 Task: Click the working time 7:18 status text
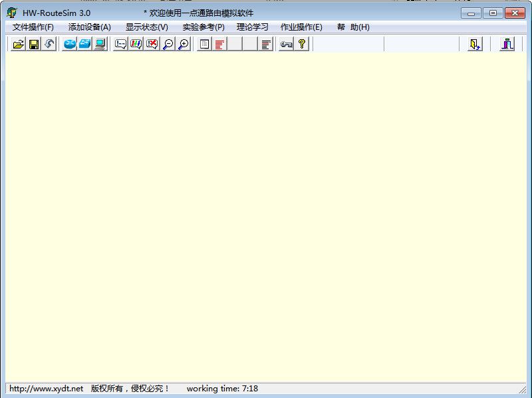222,389
